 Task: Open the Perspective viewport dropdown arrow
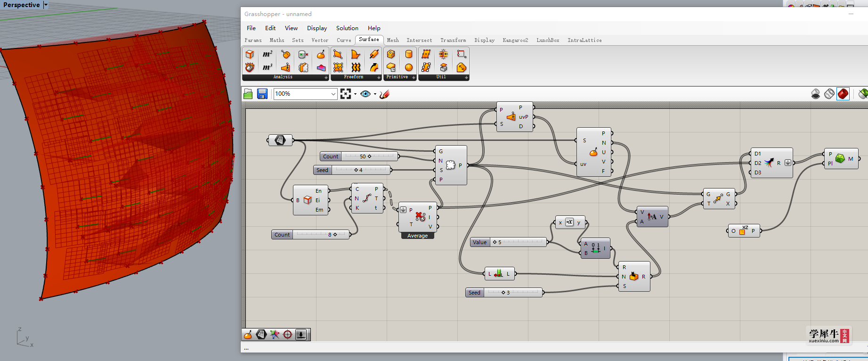(x=46, y=5)
